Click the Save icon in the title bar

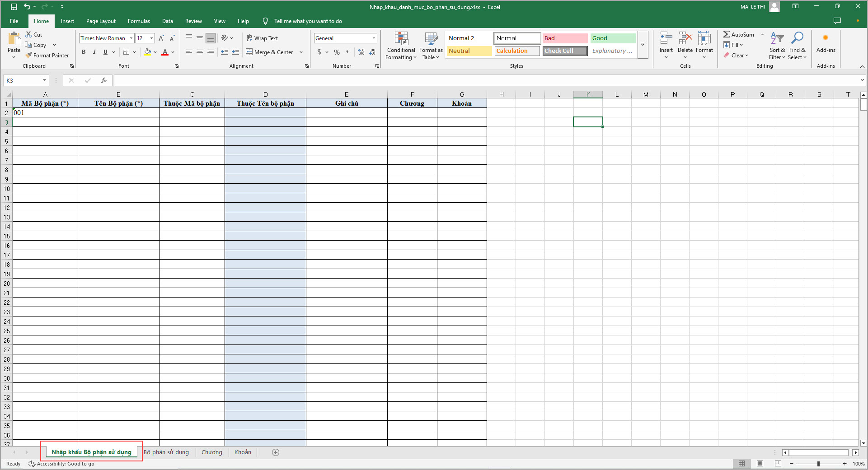pos(14,7)
